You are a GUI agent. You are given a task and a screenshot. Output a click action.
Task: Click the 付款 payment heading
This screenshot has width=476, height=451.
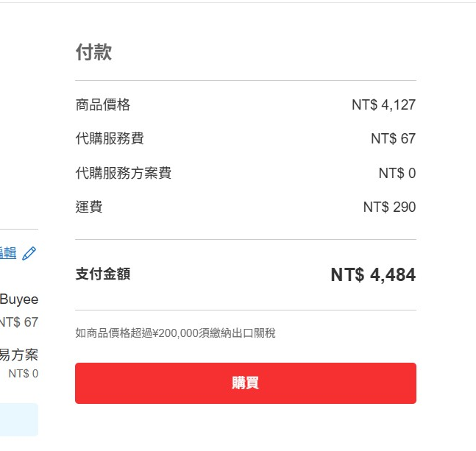coord(93,52)
